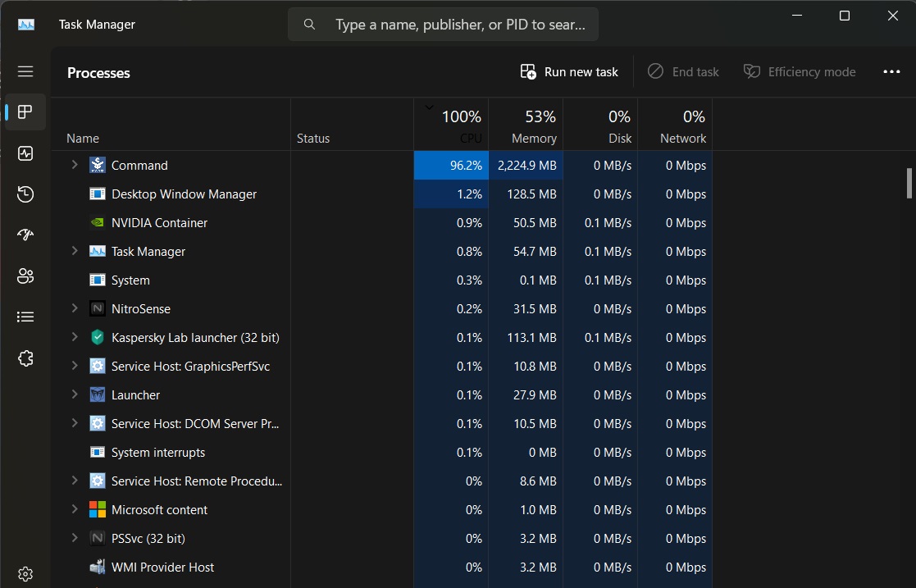916x588 pixels.
Task: Click the Efficiency mode button
Action: tap(800, 72)
